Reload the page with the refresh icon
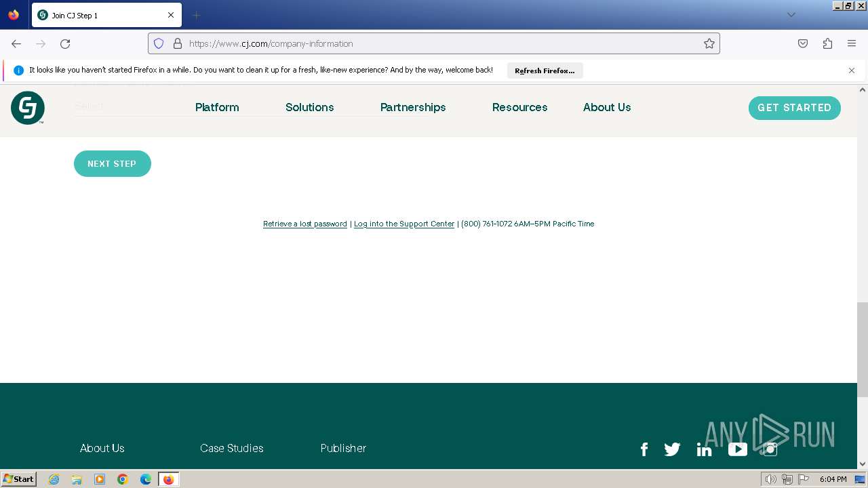The width and height of the screenshot is (868, 488). (65, 43)
